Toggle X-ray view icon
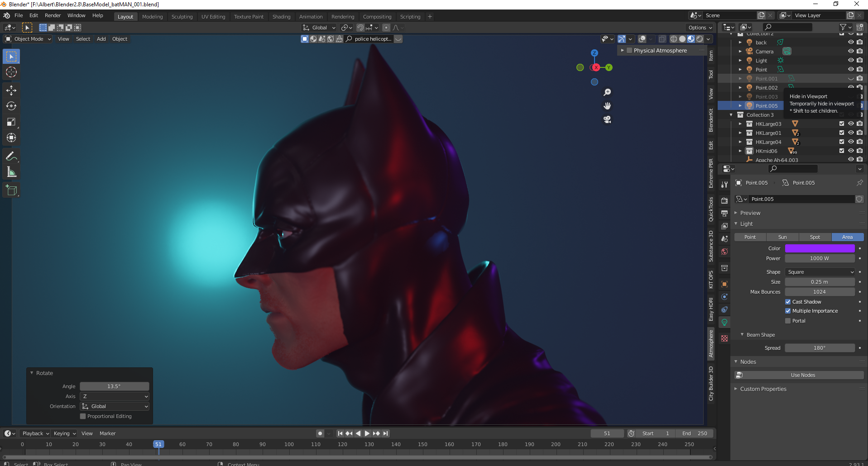This screenshot has width=868, height=466. (x=662, y=39)
